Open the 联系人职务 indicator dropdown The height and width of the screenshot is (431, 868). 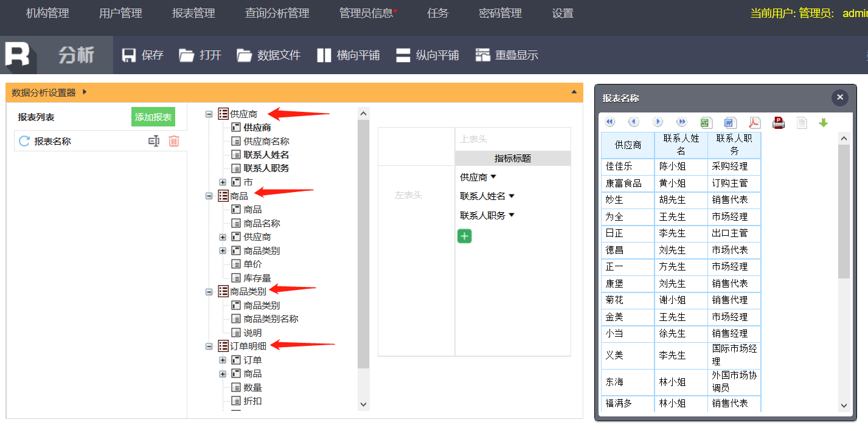[x=512, y=215]
